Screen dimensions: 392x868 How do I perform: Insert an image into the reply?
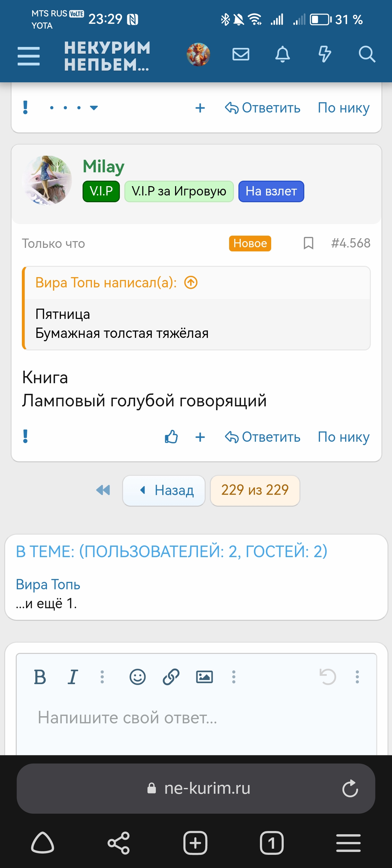click(205, 676)
